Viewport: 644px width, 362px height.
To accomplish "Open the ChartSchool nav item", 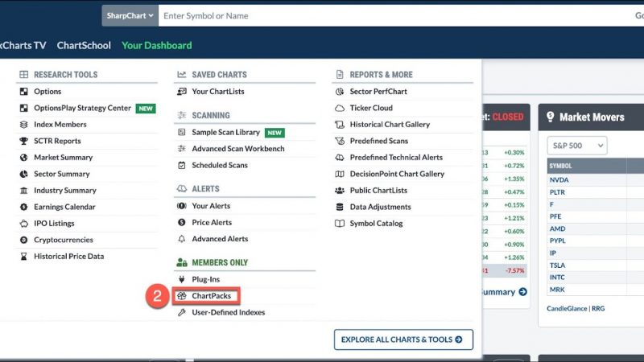I will click(x=84, y=45).
